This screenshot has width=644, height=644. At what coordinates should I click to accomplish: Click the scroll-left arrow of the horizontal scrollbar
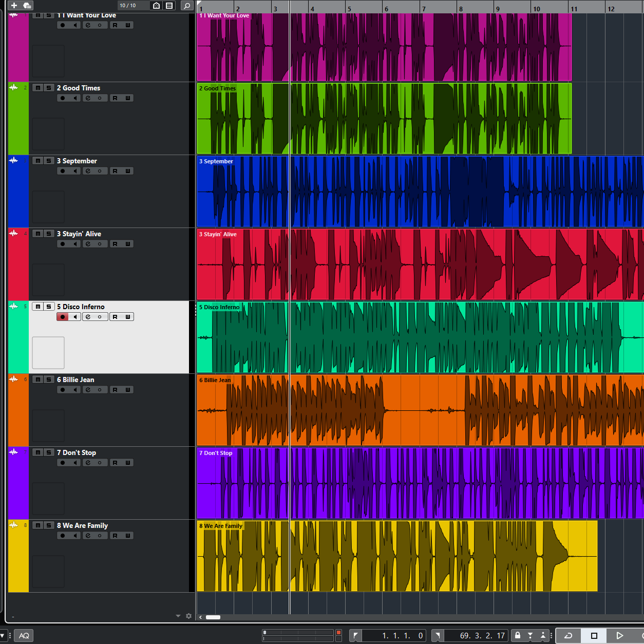coord(201,617)
